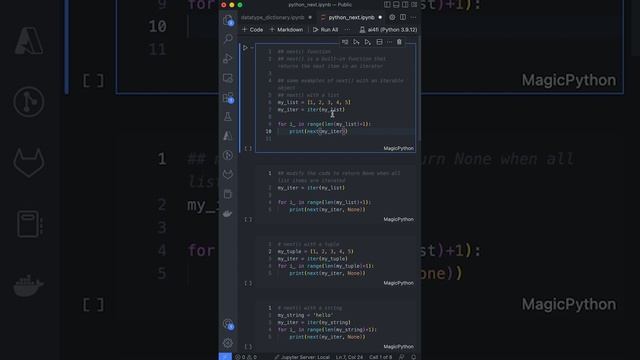The image size is (640, 360).
Task: Open the GitLab fox icon view
Action: click(x=228, y=174)
